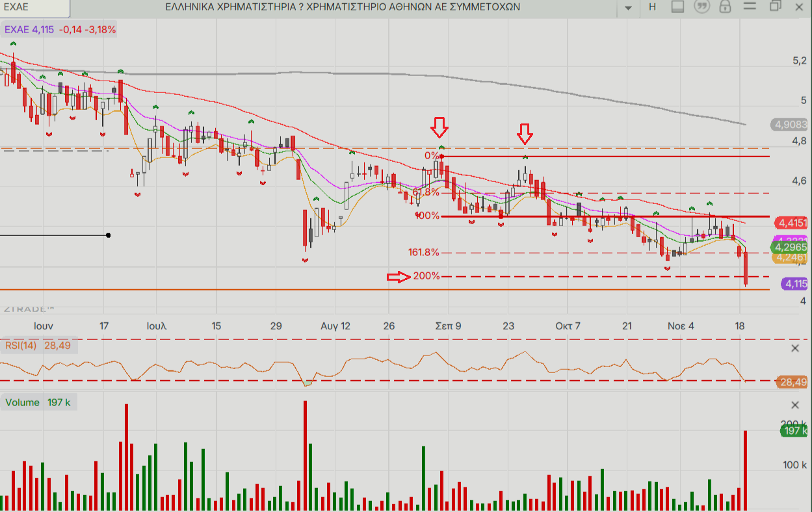The image size is (812, 512).
Task: Click the H timeframe button
Action: tap(653, 7)
